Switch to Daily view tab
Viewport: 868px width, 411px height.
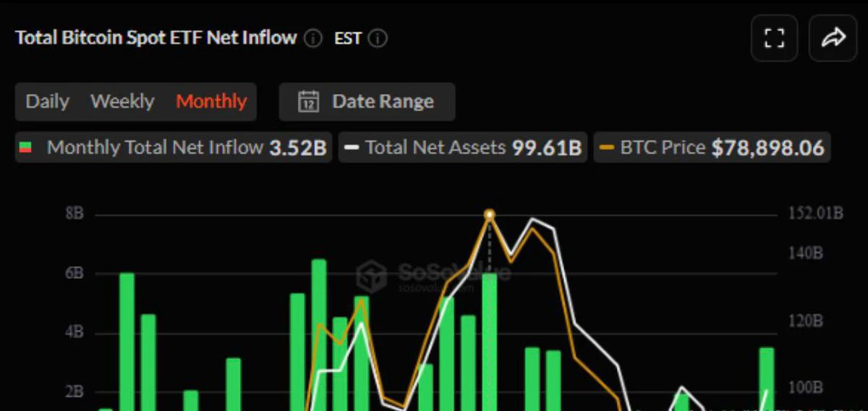[47, 101]
